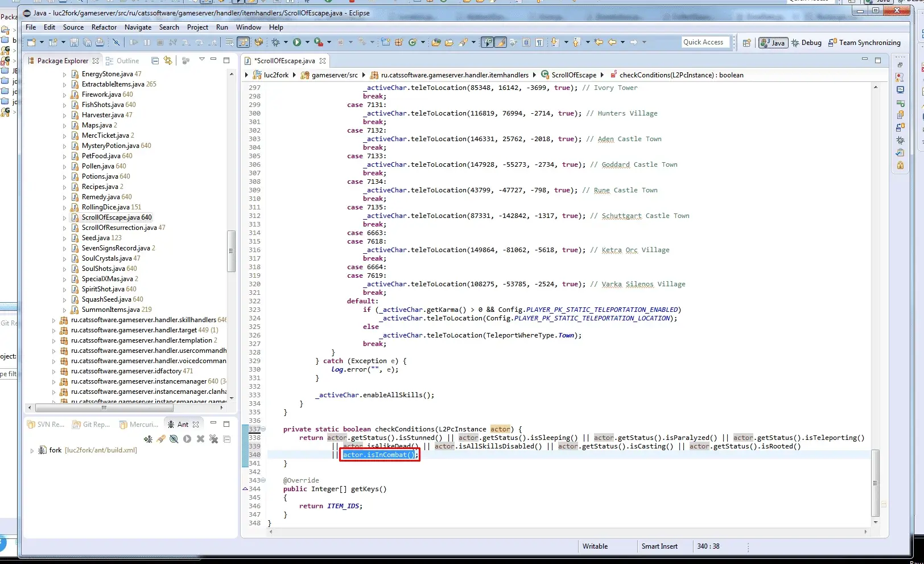
Task: Open the Debug button dropdown arrow
Action: [x=286, y=42]
